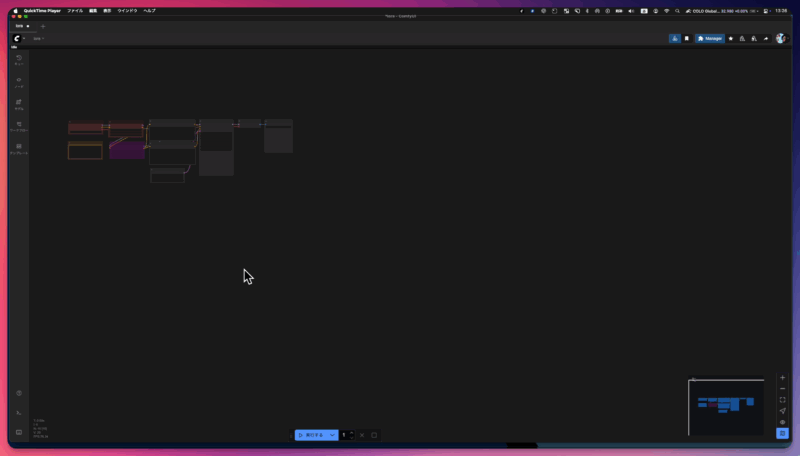
Task: Open the ウインドウ menu in menu bar
Action: (128, 10)
